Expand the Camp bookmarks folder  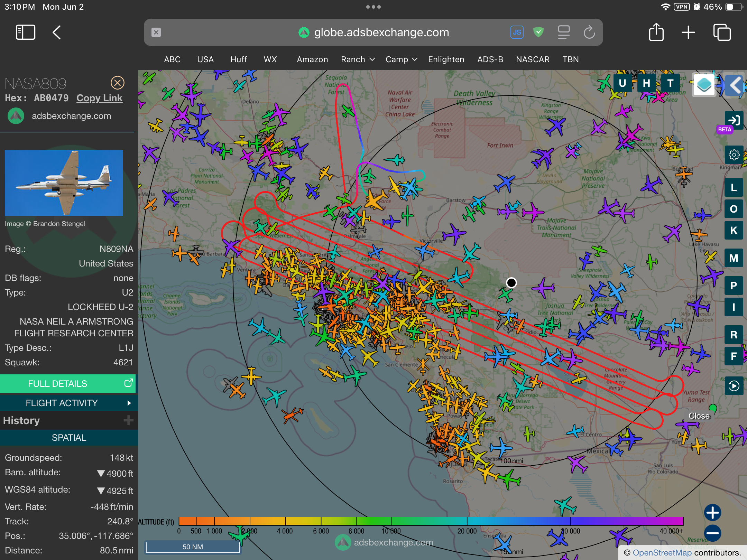tap(401, 59)
